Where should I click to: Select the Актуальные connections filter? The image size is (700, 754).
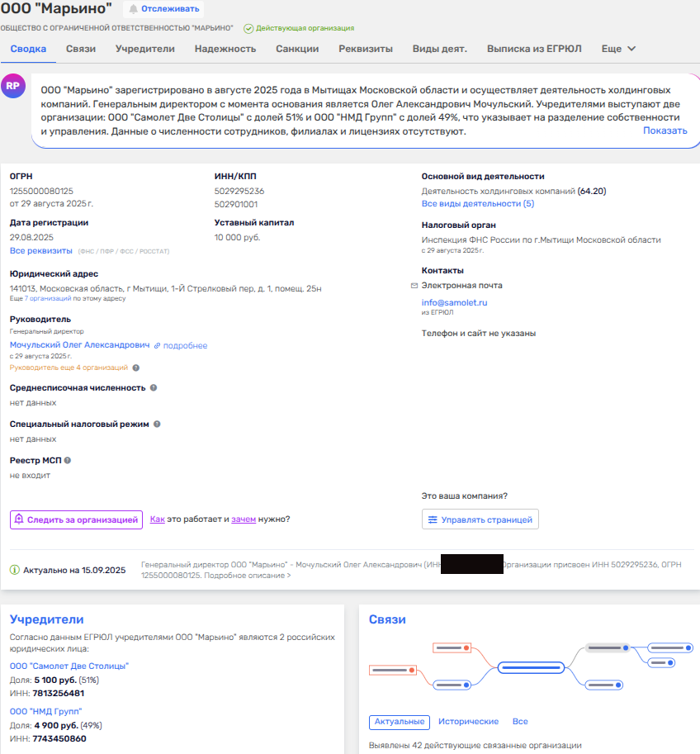tap(400, 722)
